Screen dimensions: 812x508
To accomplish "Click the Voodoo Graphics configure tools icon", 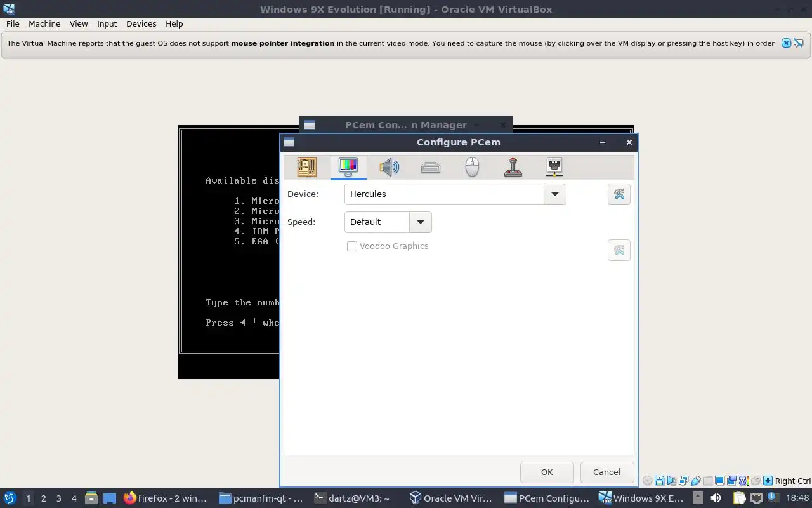I will tap(619, 250).
